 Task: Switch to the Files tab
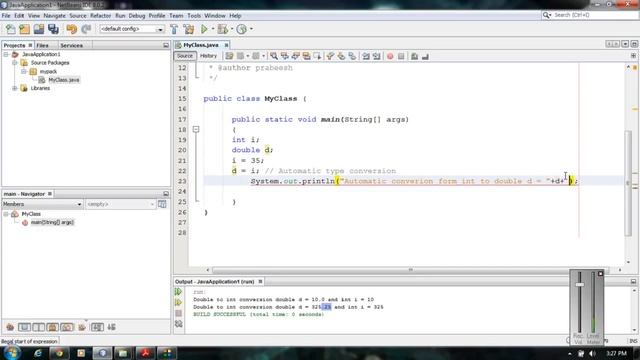[42, 45]
